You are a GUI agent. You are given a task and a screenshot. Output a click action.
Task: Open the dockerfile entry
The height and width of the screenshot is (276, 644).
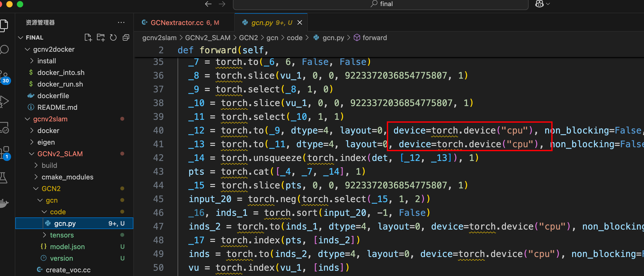[x=53, y=96]
